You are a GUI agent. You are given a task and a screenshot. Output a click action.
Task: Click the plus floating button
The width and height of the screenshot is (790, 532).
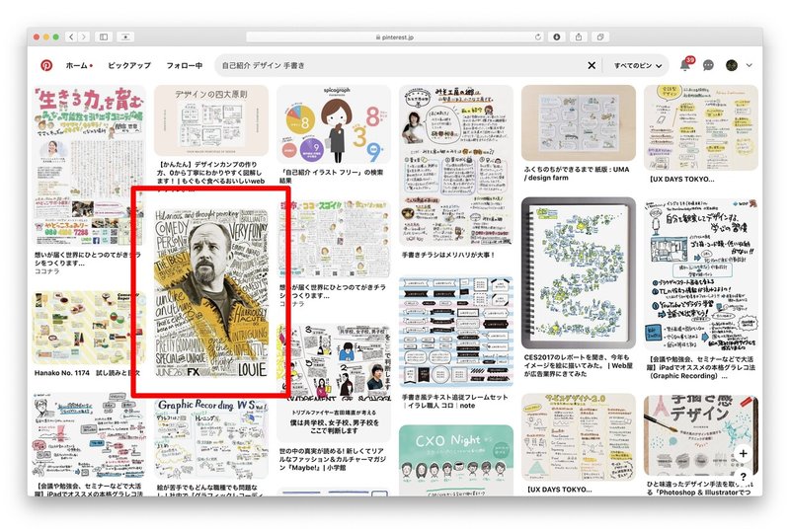click(744, 453)
